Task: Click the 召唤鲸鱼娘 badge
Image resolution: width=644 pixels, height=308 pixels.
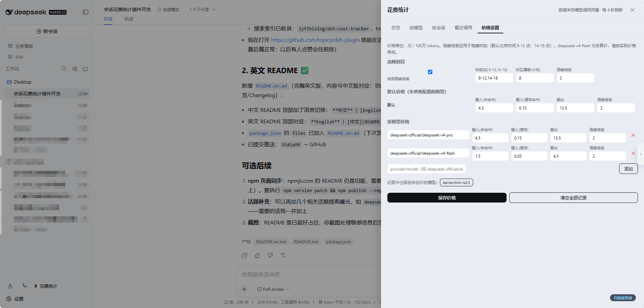Action: click(623, 298)
